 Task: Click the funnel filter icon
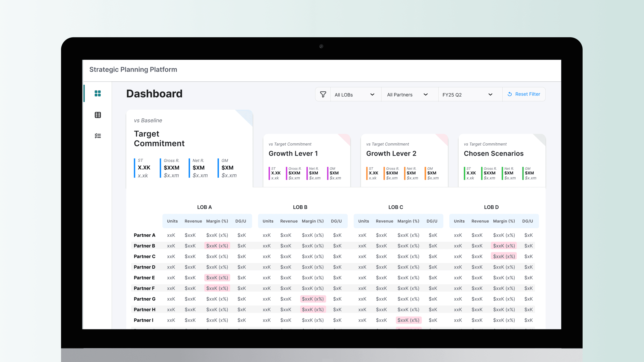[x=323, y=94]
